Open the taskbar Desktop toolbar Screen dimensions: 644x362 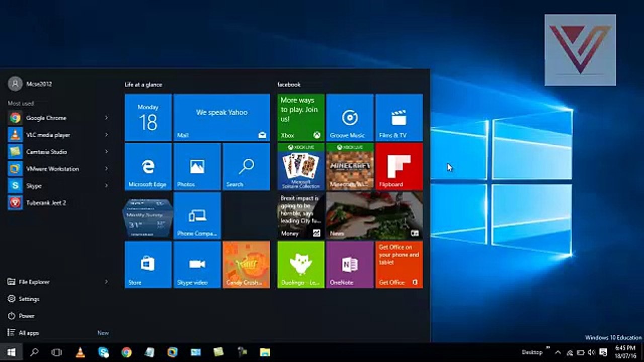[x=532, y=352]
